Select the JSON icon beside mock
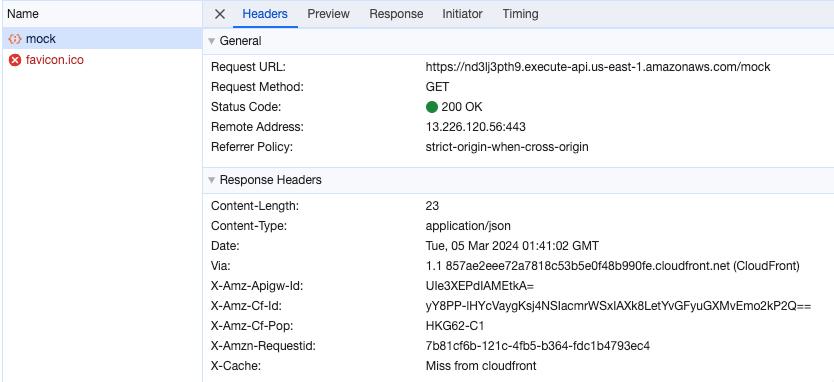This screenshot has width=834, height=382. coord(15,39)
